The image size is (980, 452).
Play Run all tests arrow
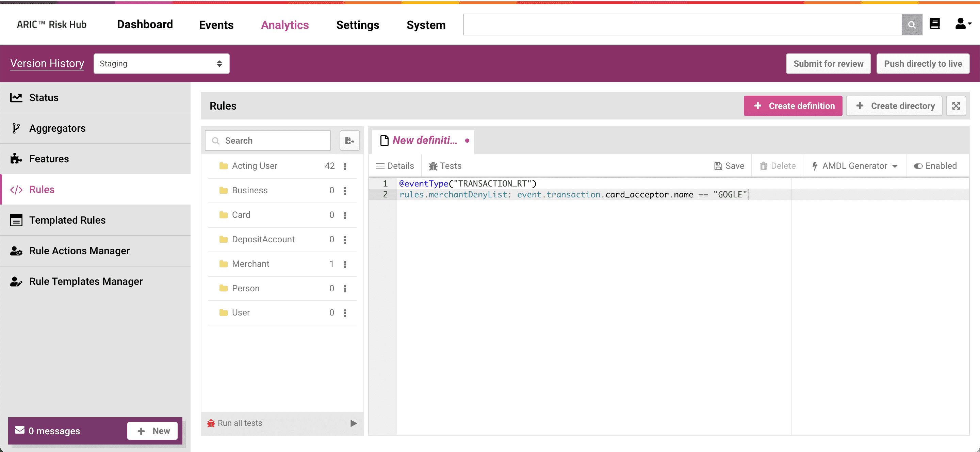(354, 423)
